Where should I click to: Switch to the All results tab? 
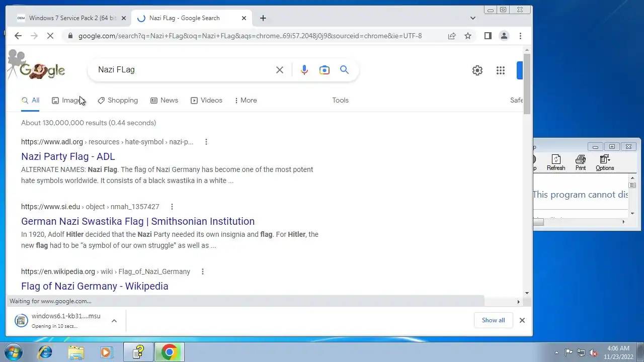tap(30, 100)
